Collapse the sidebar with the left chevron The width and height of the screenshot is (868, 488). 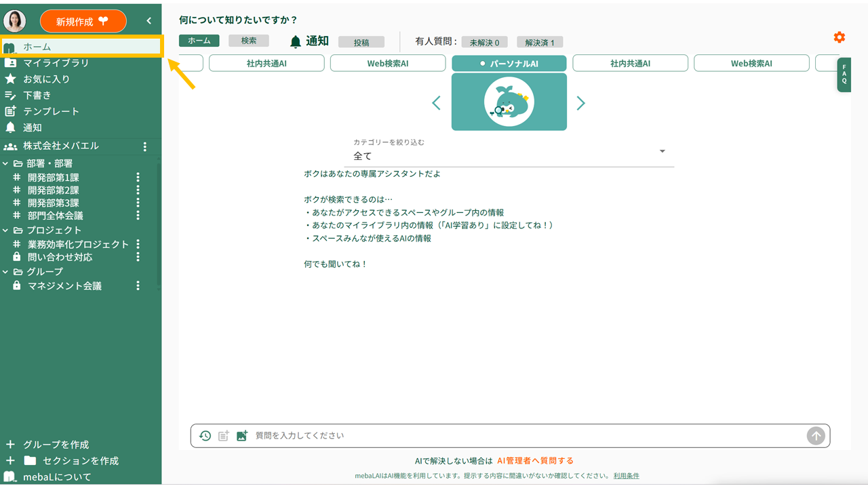pyautogui.click(x=149, y=21)
